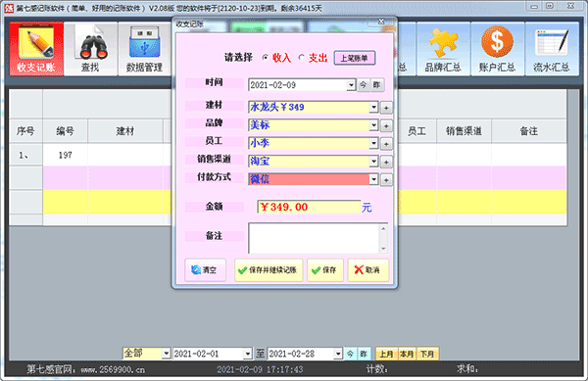Click the 清空 button
The height and width of the screenshot is (381, 588).
pyautogui.click(x=205, y=270)
